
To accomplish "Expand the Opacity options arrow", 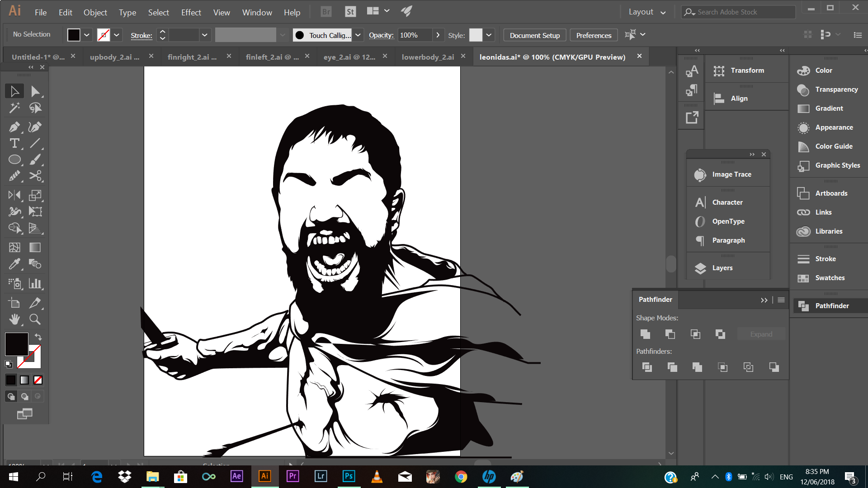I will click(x=437, y=35).
